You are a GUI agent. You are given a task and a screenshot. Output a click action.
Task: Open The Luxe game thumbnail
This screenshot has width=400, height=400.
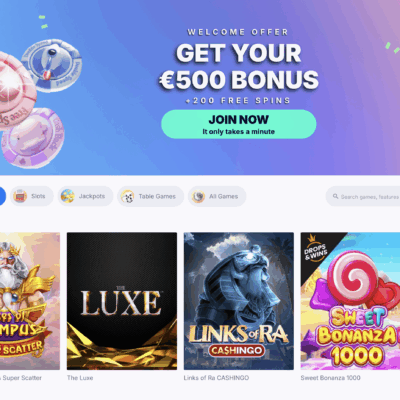pyautogui.click(x=122, y=301)
